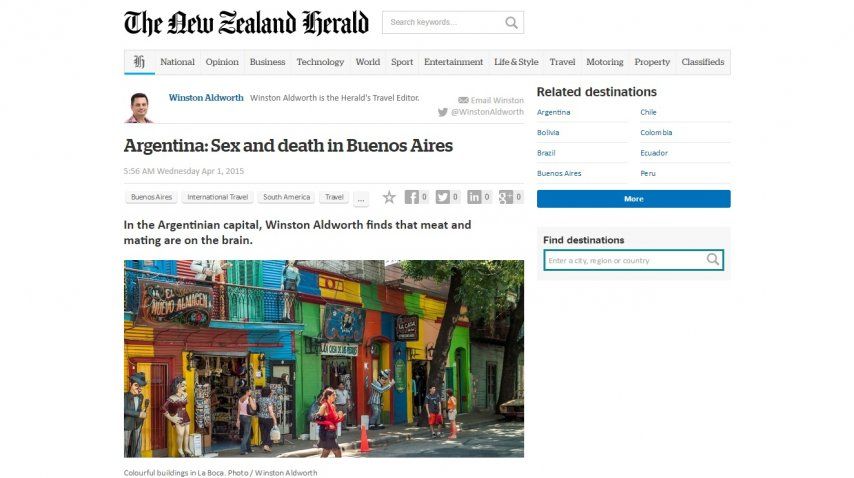
Task: Share article via LinkedIn icon
Action: pos(474,197)
